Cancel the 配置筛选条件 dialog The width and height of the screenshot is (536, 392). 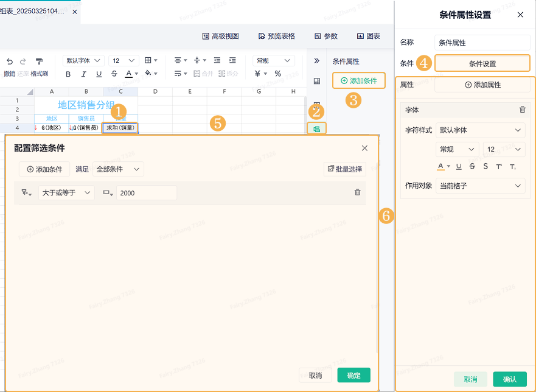(315, 375)
